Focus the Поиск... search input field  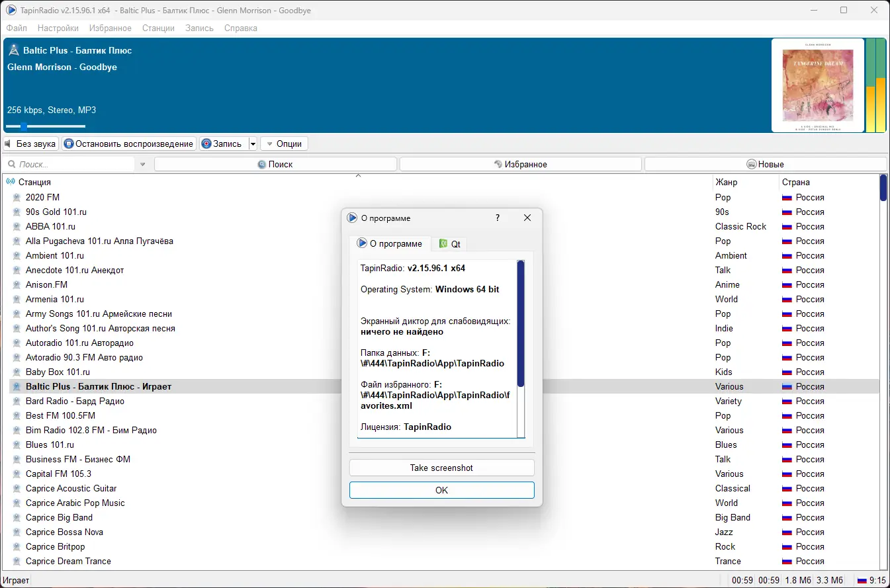pos(76,164)
